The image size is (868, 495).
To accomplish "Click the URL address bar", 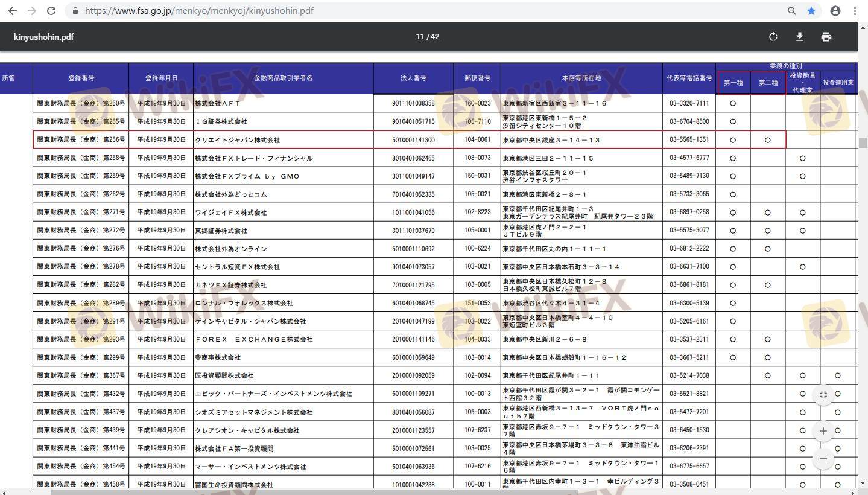I will pyautogui.click(x=422, y=11).
